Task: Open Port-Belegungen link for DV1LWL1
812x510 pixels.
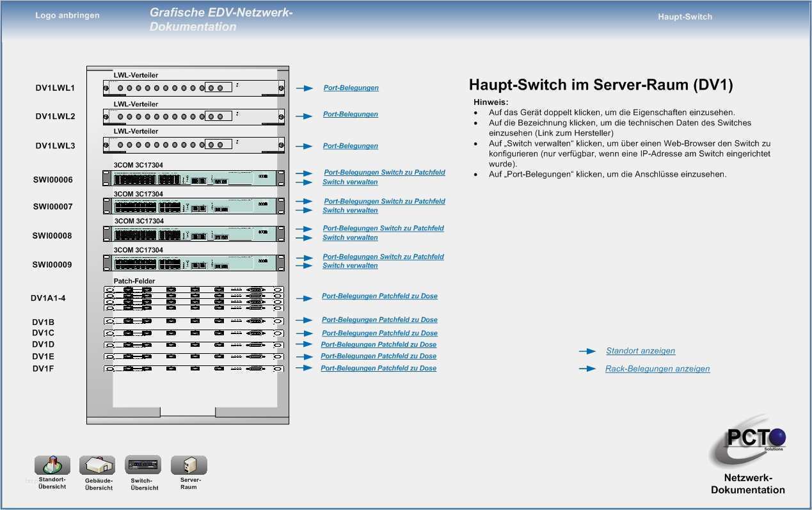Action: pyautogui.click(x=351, y=88)
